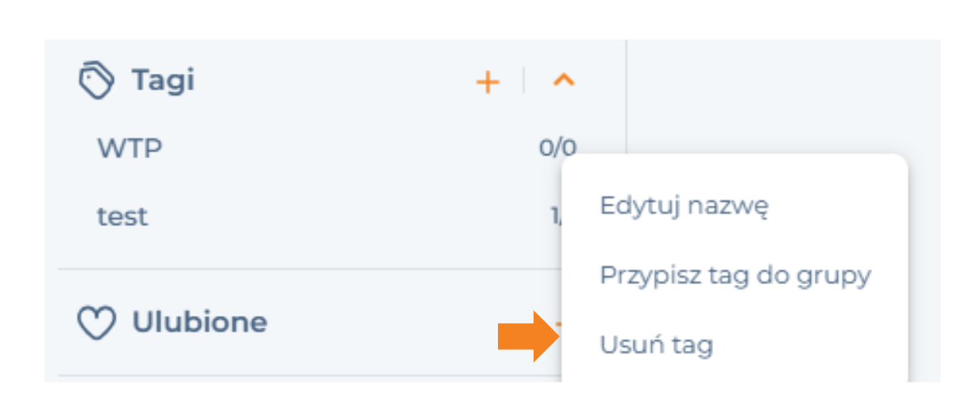
Task: Open the Ulubione section heading
Action: 199,322
